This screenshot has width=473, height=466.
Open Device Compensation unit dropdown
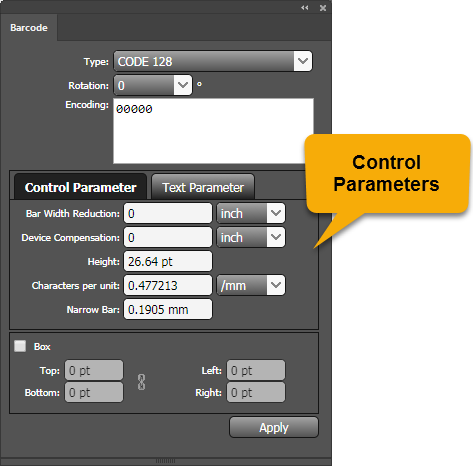coord(251,237)
